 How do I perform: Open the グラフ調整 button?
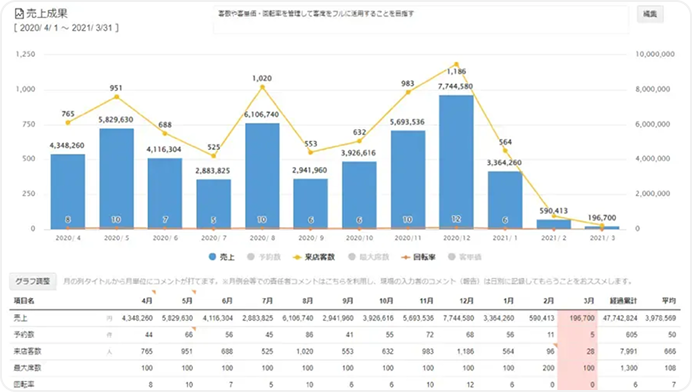pos(33,281)
